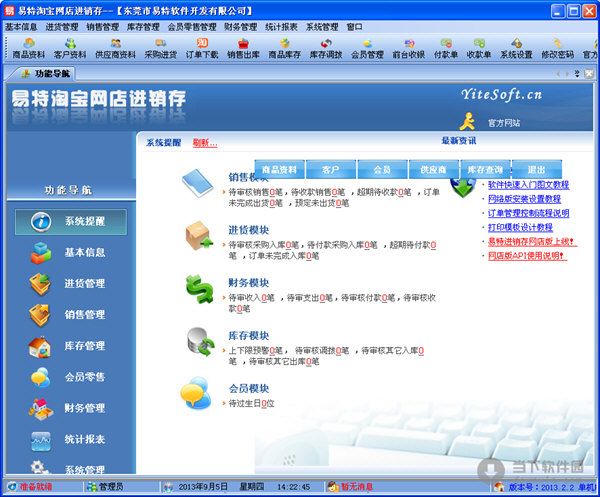Open 网店版API使用说明 link
Viewport: 600px width, 497px height.
(x=527, y=256)
